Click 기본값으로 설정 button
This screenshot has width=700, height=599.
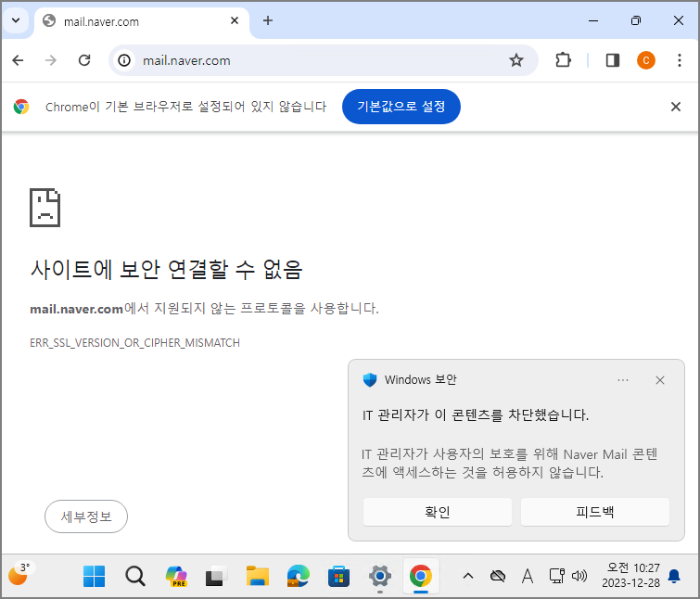401,107
